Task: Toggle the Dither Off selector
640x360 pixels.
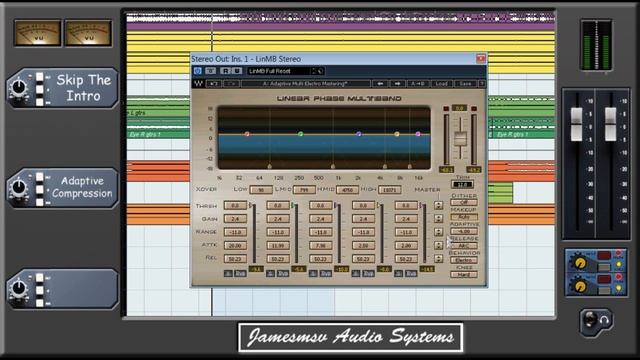Action: click(x=464, y=202)
